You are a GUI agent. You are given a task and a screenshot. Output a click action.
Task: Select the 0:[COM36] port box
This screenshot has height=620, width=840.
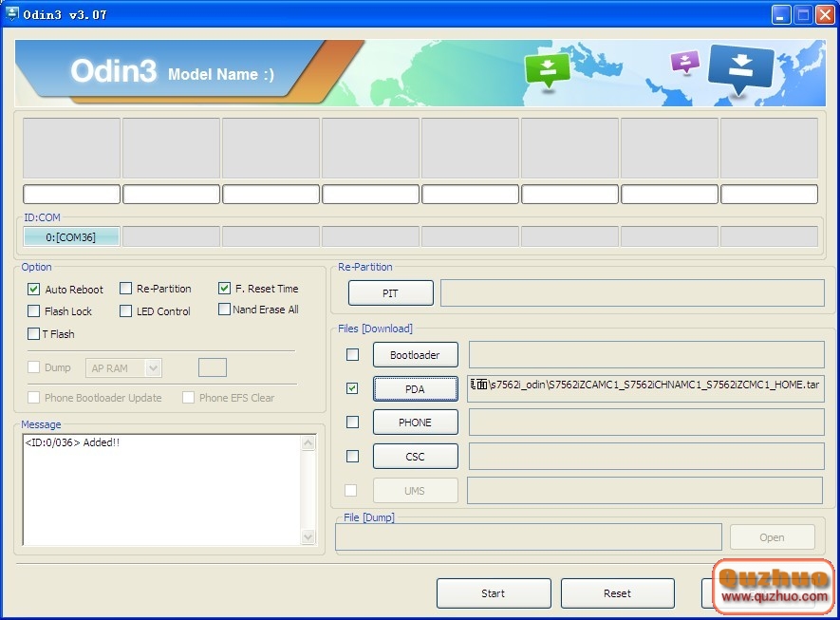click(x=71, y=236)
